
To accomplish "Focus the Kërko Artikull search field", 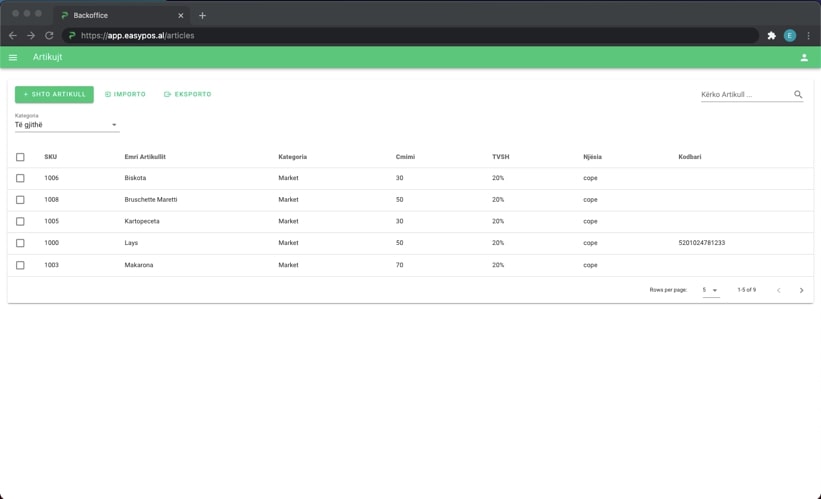I will [x=745, y=95].
